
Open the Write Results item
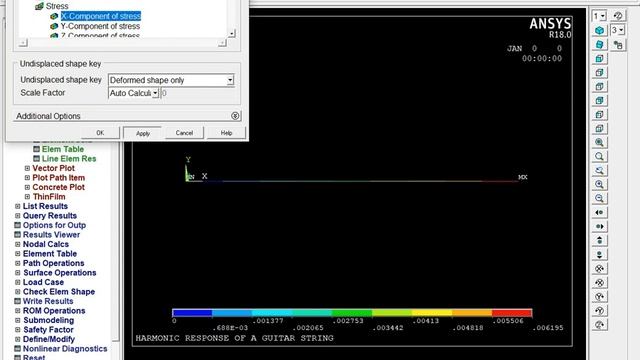pos(48,301)
